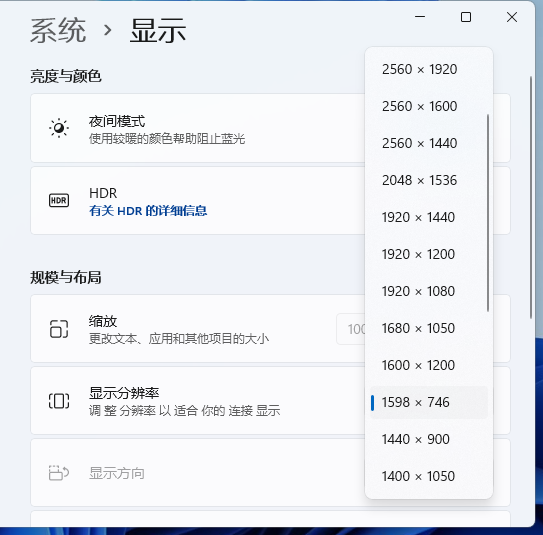Click the resolution list scrollbar

tap(488, 213)
